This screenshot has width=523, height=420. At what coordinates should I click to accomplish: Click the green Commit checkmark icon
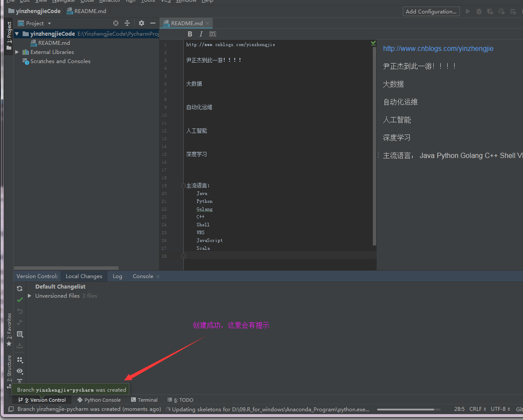point(20,300)
